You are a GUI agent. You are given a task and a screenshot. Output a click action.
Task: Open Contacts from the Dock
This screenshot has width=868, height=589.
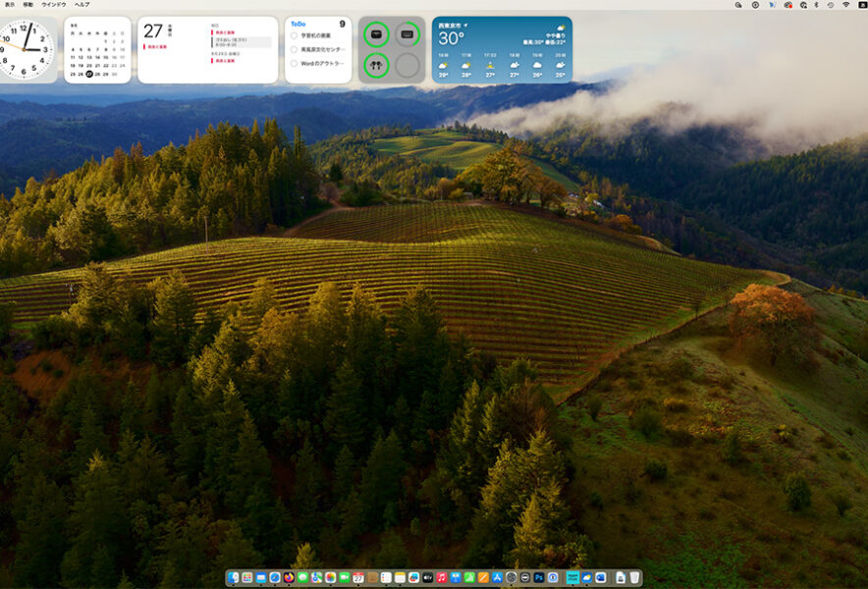point(372,578)
